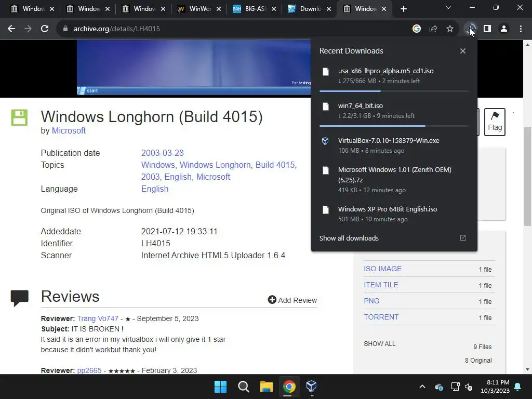Close the WinWor tab
The width and height of the screenshot is (532, 399).
point(219,9)
